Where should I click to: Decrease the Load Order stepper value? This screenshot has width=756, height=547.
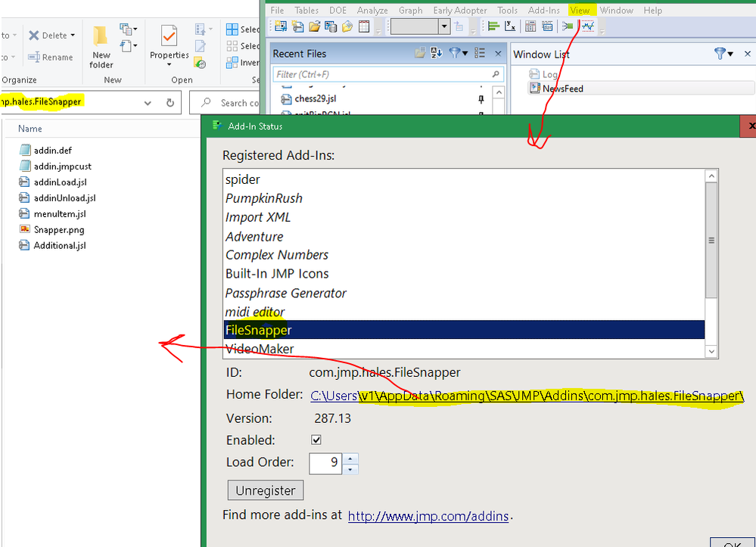point(350,469)
